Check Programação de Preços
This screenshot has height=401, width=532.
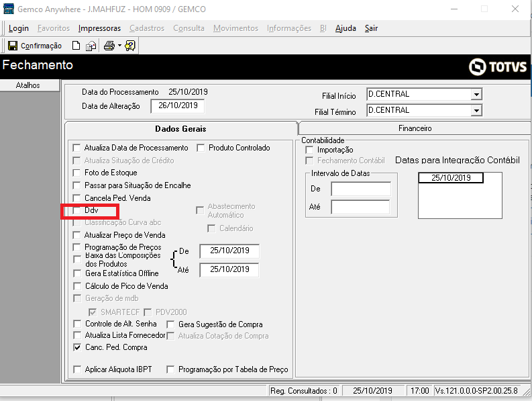click(76, 247)
